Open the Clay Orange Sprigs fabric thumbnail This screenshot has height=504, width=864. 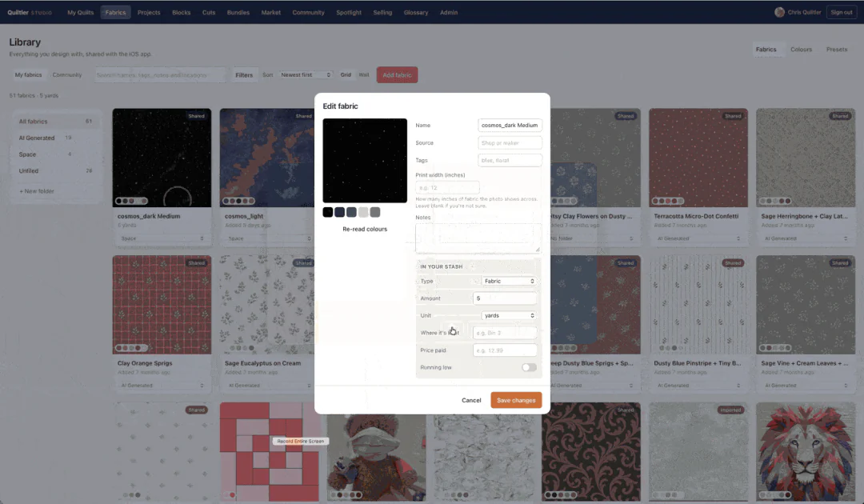point(162,305)
